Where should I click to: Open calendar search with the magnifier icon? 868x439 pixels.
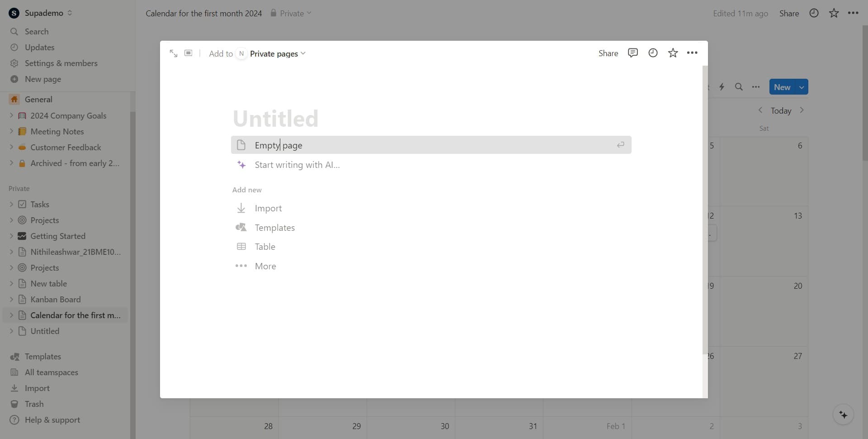pyautogui.click(x=739, y=86)
